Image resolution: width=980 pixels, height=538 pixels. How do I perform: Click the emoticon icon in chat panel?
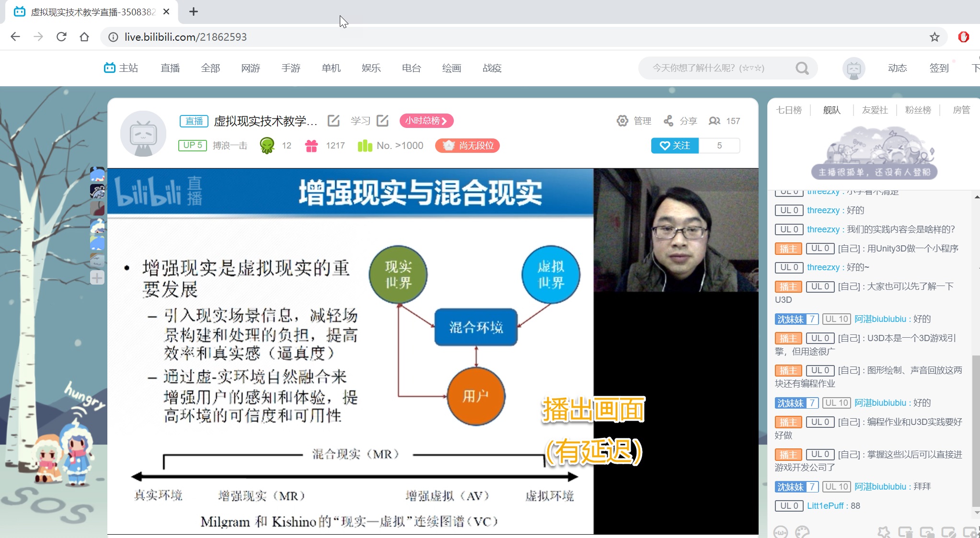point(780,532)
